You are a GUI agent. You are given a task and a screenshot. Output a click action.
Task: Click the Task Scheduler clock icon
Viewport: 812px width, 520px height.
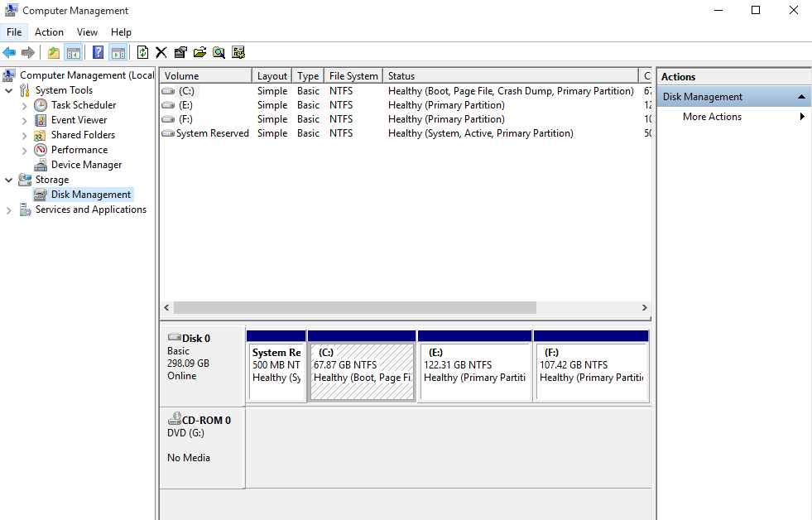click(x=40, y=104)
